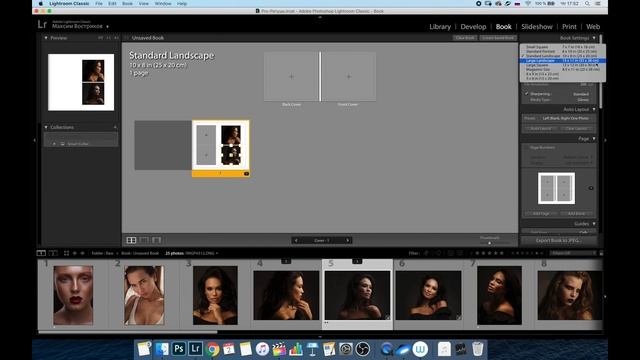Image resolution: width=640 pixels, height=360 pixels.
Task: Open Numbers from the Dock
Action: pos(296,349)
